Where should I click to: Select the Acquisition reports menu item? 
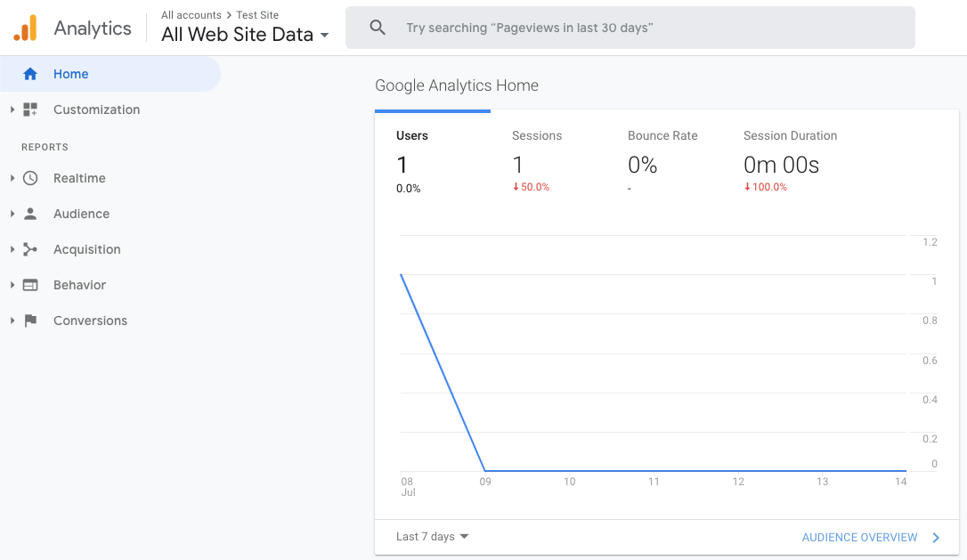pyautogui.click(x=110, y=249)
